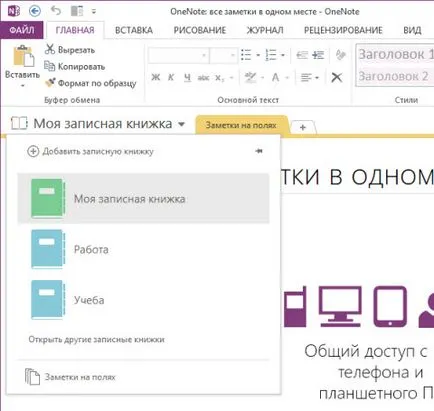Expand subscript options arrow
434x411 pixels.
click(231, 78)
